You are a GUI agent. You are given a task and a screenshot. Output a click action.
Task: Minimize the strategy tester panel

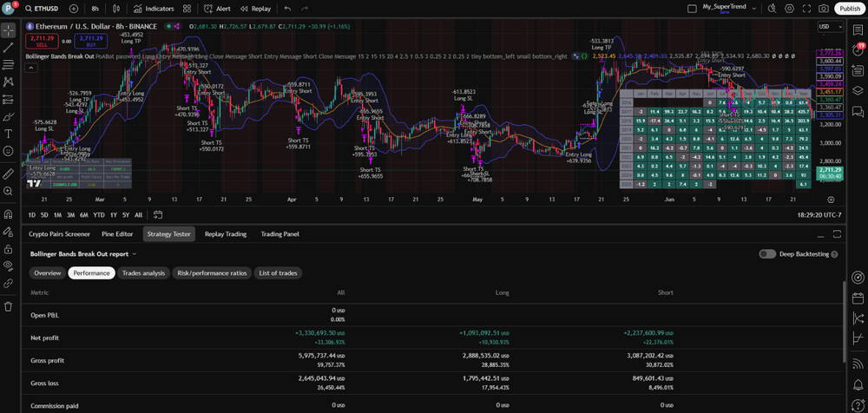[x=820, y=234]
